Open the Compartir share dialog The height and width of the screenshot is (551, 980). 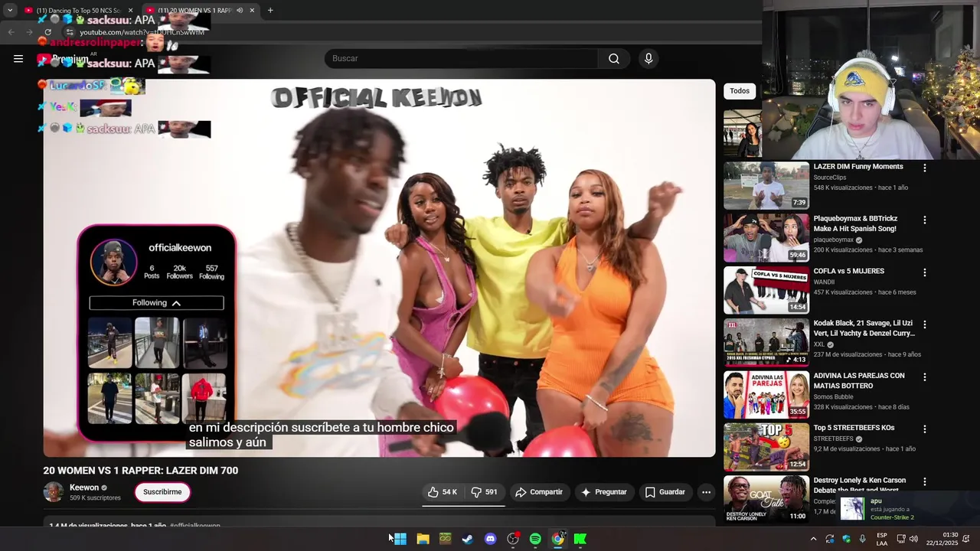pyautogui.click(x=539, y=492)
